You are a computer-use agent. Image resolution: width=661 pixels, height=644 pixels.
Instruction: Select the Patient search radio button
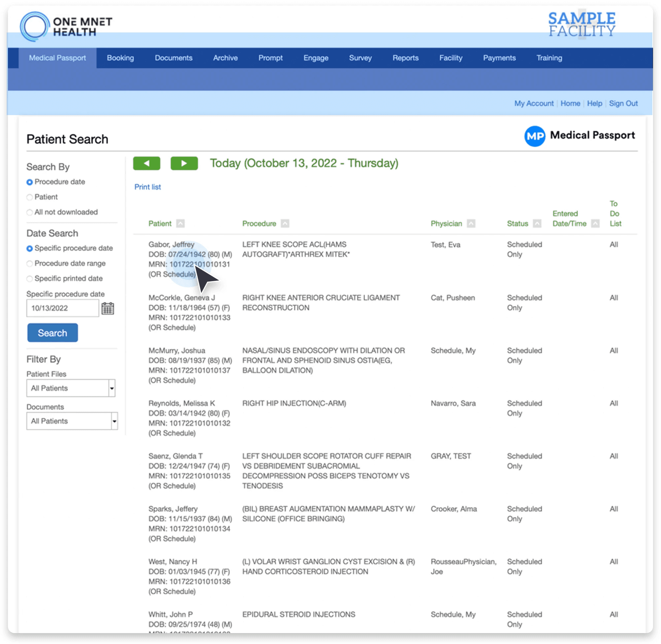click(30, 197)
